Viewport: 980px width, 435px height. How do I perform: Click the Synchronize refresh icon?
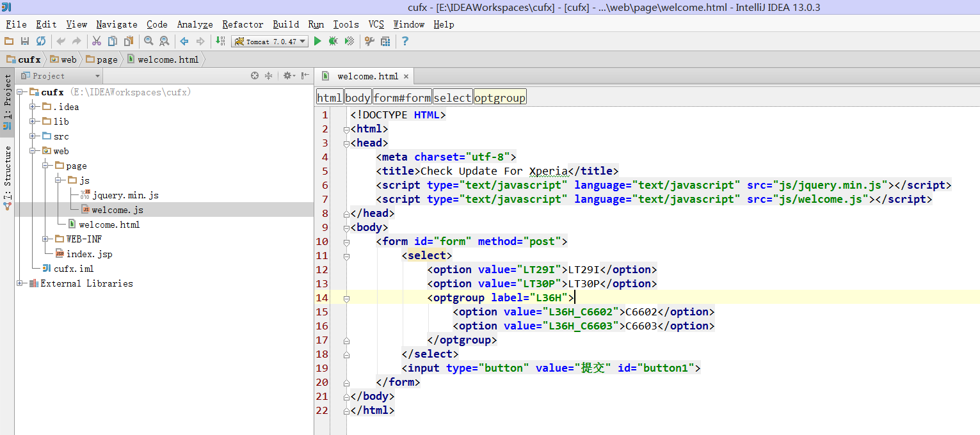[41, 41]
